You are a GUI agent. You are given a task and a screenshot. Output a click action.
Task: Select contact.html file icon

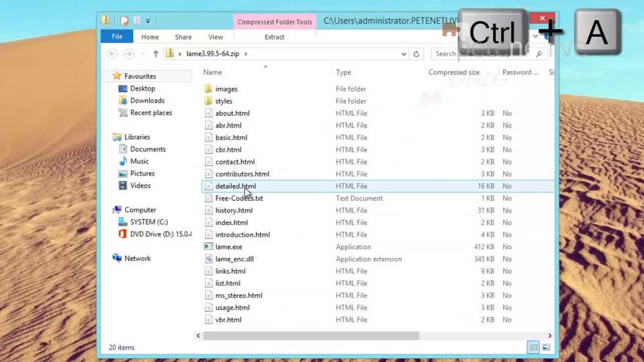pyautogui.click(x=209, y=162)
